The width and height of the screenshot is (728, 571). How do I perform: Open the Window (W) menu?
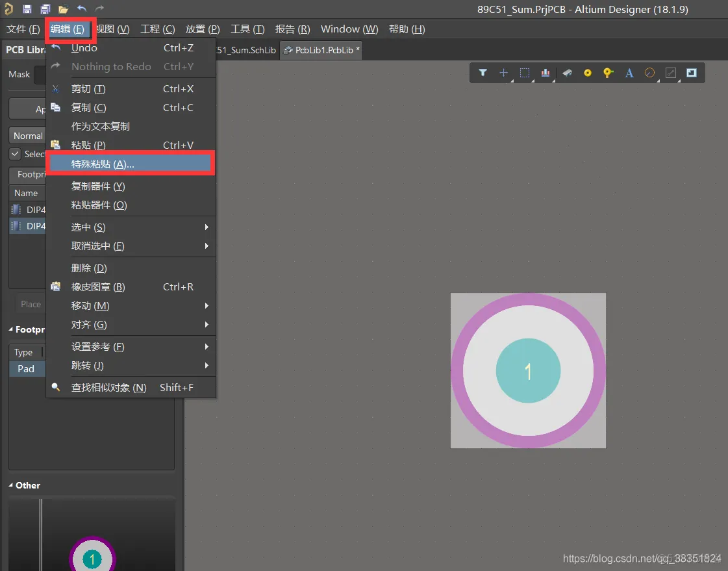[x=349, y=29]
